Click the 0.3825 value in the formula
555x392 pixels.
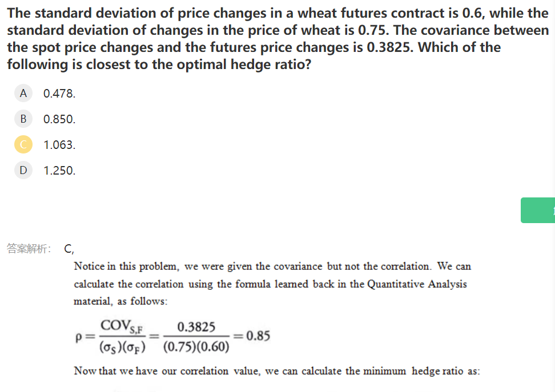[x=196, y=327]
